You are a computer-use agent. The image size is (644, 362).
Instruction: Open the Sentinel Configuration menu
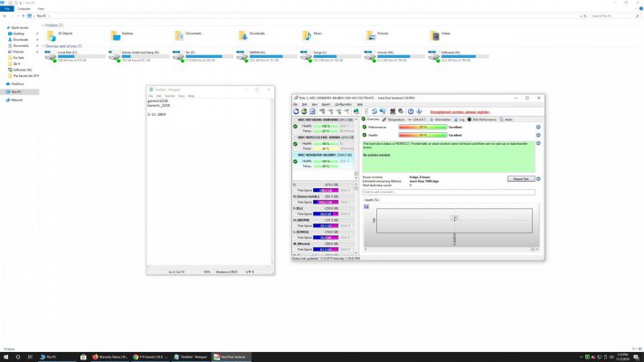(x=343, y=104)
